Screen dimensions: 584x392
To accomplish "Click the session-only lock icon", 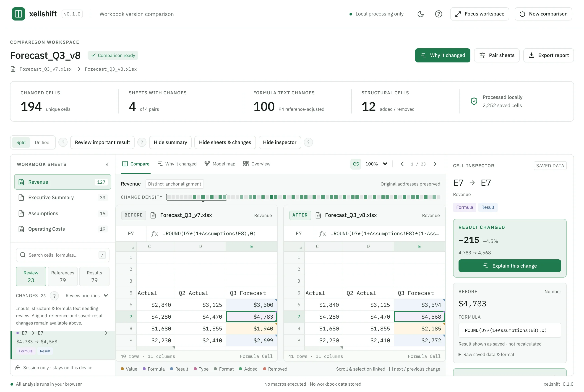I will point(18,368).
